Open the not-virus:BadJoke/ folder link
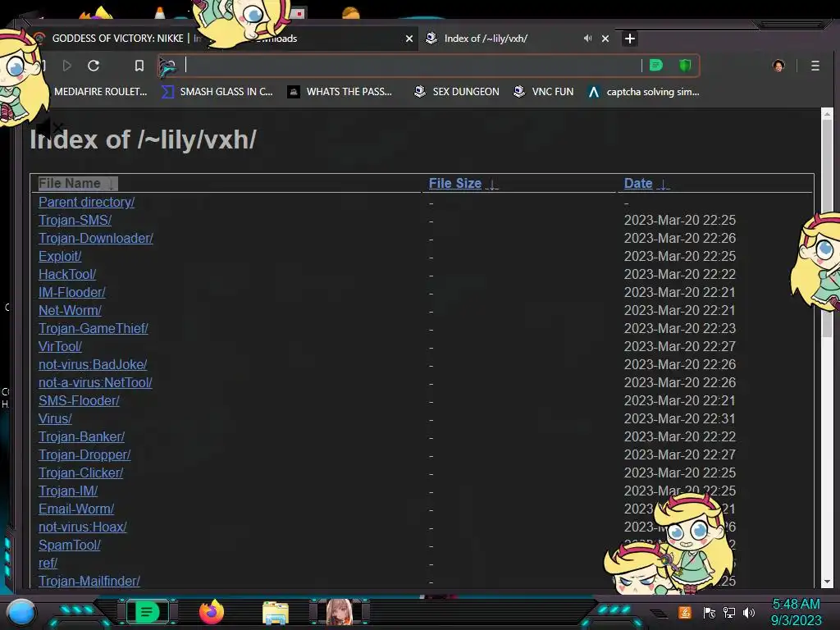 click(93, 364)
